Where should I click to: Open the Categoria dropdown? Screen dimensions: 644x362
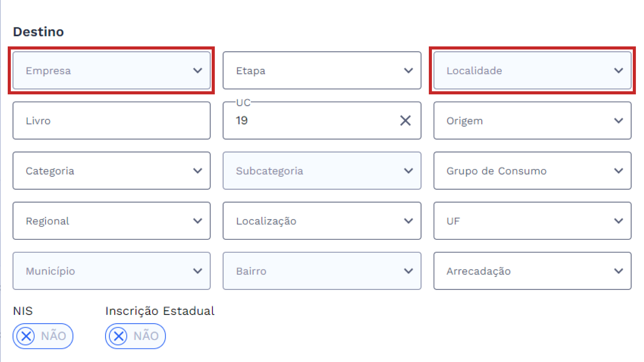pyautogui.click(x=111, y=171)
